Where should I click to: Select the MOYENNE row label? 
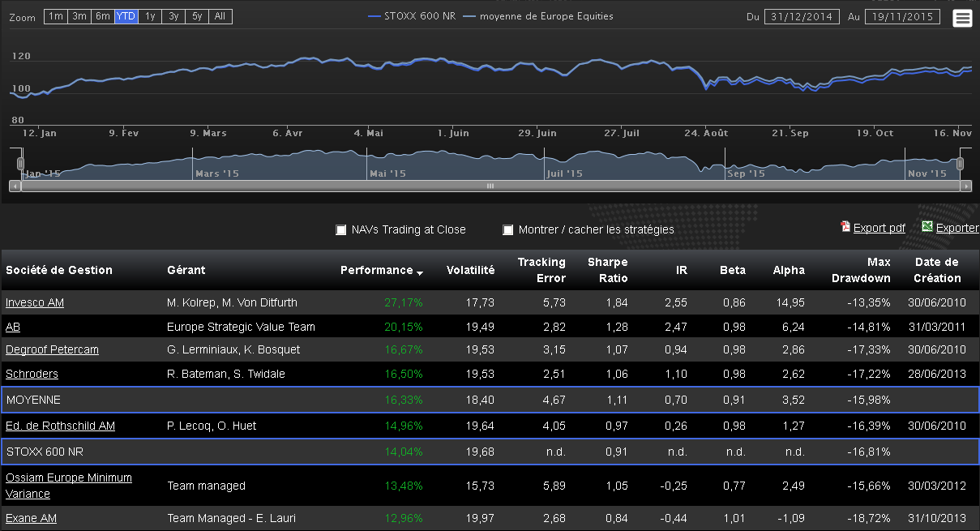coord(33,400)
